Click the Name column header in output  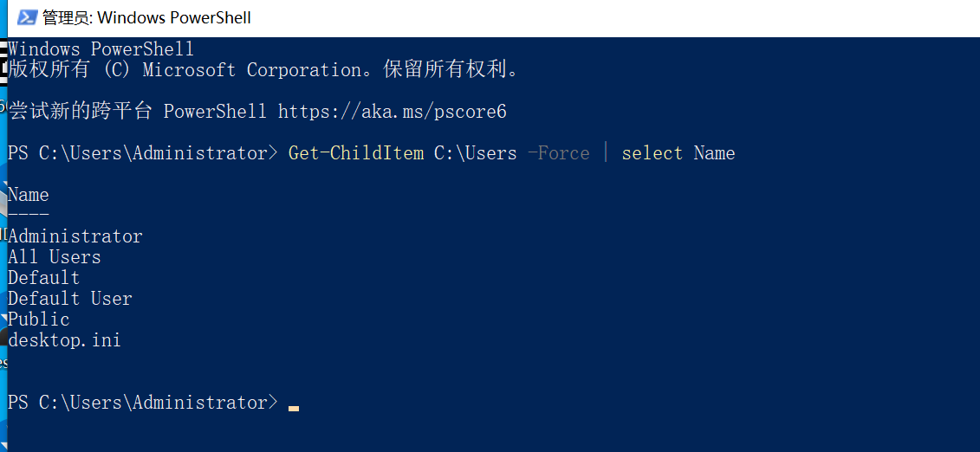[x=28, y=195]
